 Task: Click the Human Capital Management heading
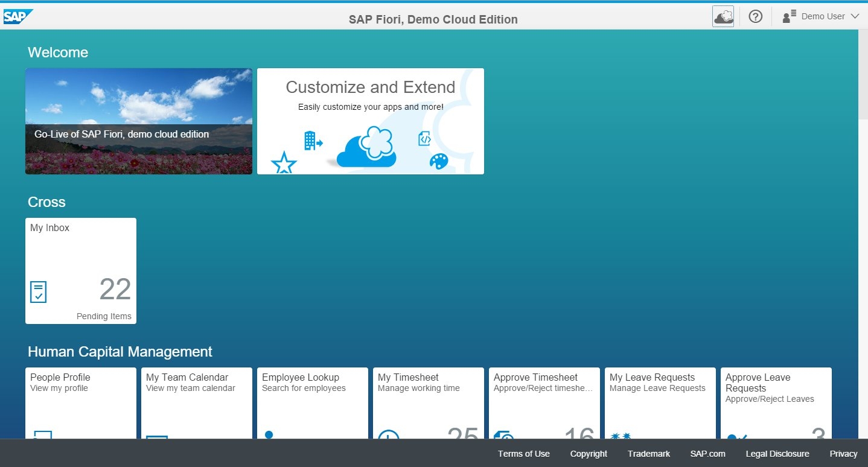pos(120,352)
